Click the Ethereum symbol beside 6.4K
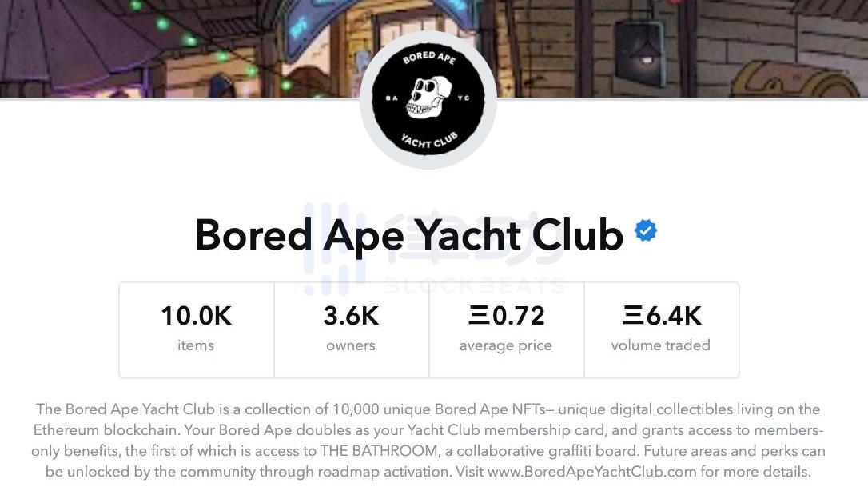Viewport: 868px width, 499px height. pos(633,316)
